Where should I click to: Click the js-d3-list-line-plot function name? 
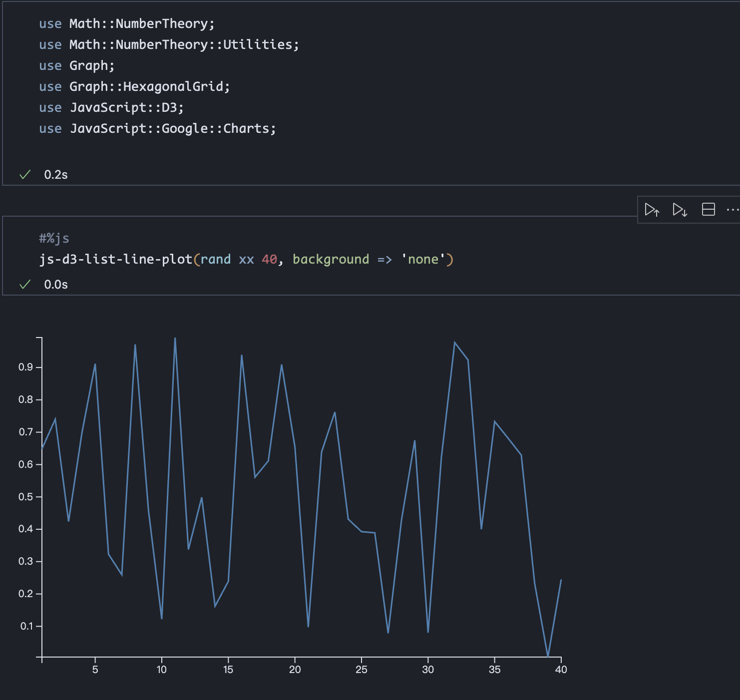(116, 260)
